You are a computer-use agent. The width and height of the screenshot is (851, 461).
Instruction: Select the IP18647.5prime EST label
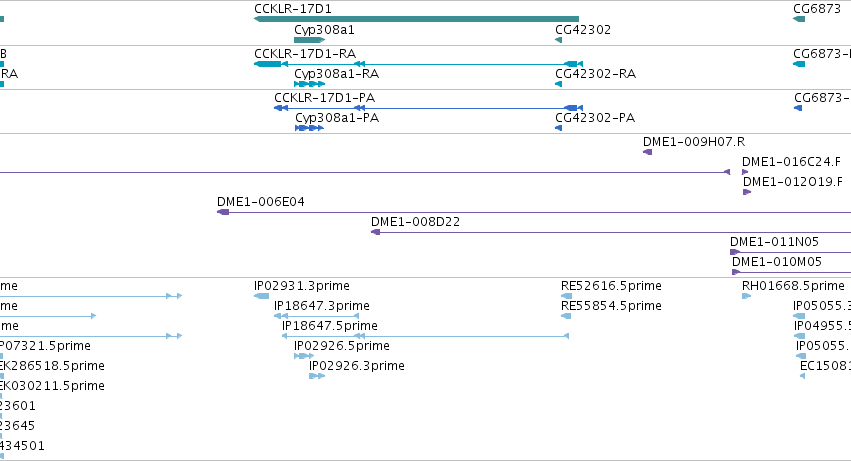click(329, 326)
